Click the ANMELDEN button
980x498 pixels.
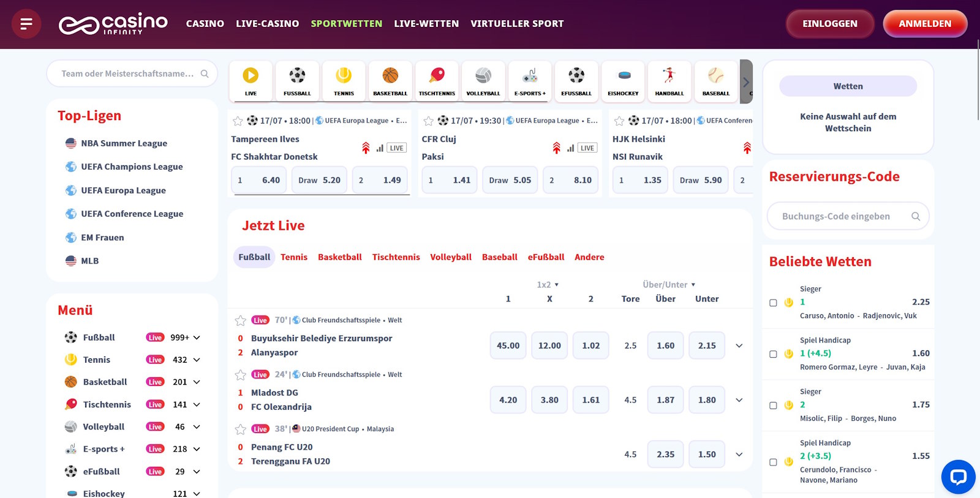click(924, 24)
